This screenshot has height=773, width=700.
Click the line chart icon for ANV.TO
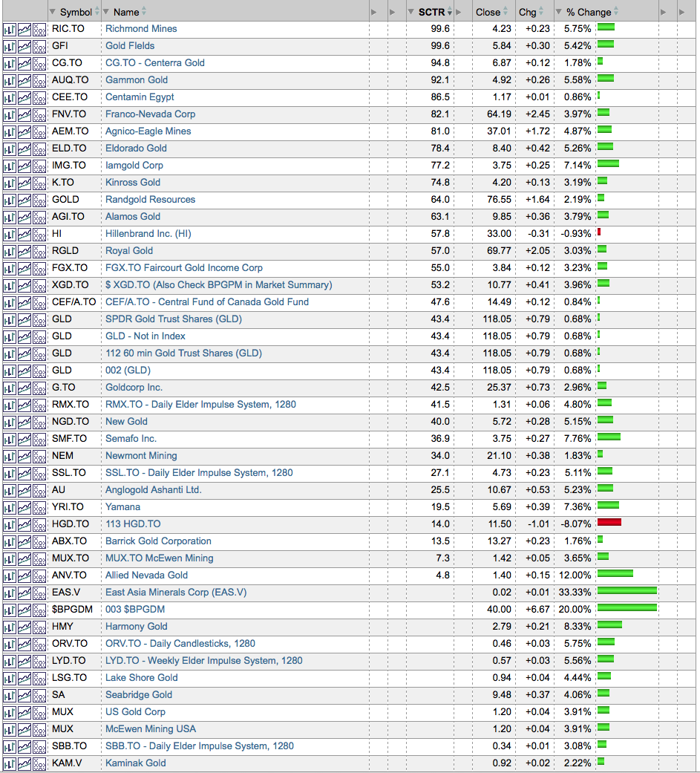coord(24,576)
